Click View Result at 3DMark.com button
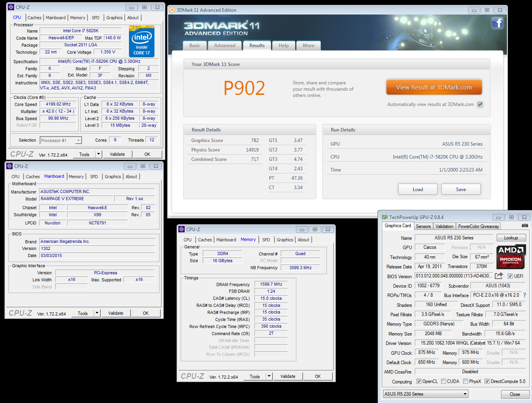 (x=434, y=88)
